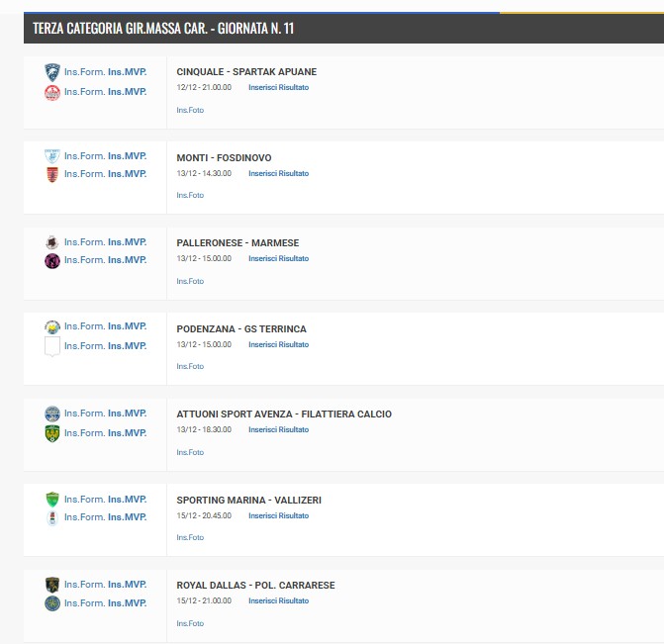Click the blank GS Terrinca crest
The height and width of the screenshot is (644, 664).
[x=52, y=346]
